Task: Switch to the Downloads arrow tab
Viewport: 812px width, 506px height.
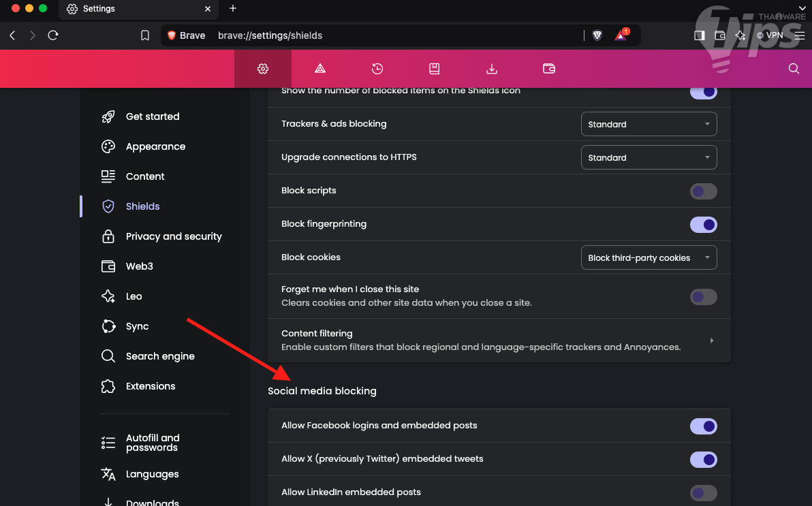Action: pos(492,68)
